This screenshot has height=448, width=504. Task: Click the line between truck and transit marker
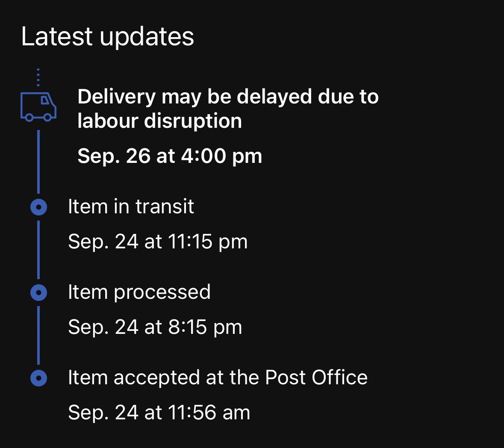coord(38,162)
